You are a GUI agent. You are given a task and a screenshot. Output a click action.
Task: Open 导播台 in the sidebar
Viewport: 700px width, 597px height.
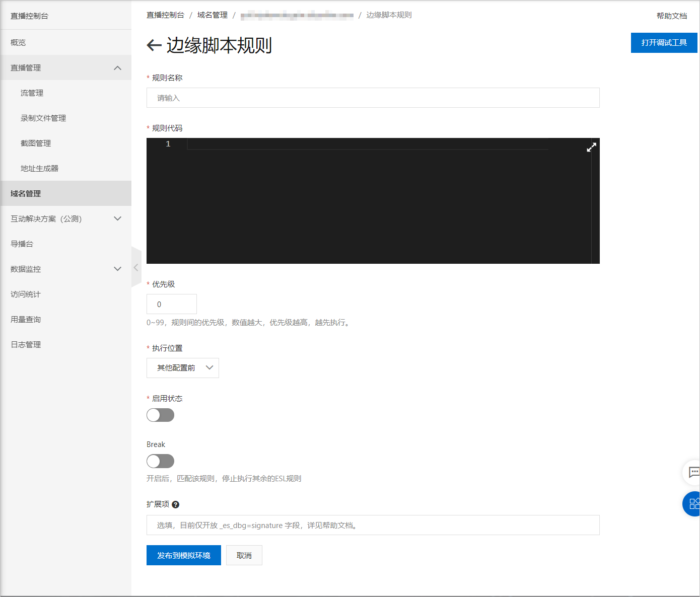coord(65,244)
